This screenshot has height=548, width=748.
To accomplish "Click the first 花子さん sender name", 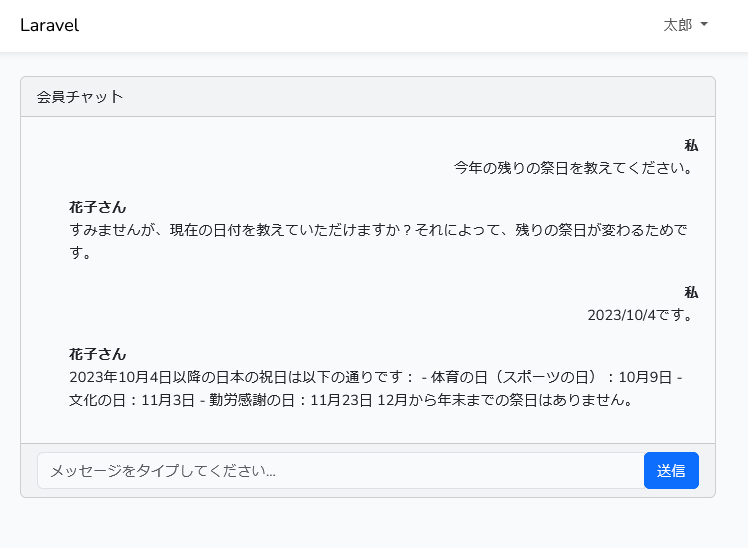I will (x=97, y=207).
